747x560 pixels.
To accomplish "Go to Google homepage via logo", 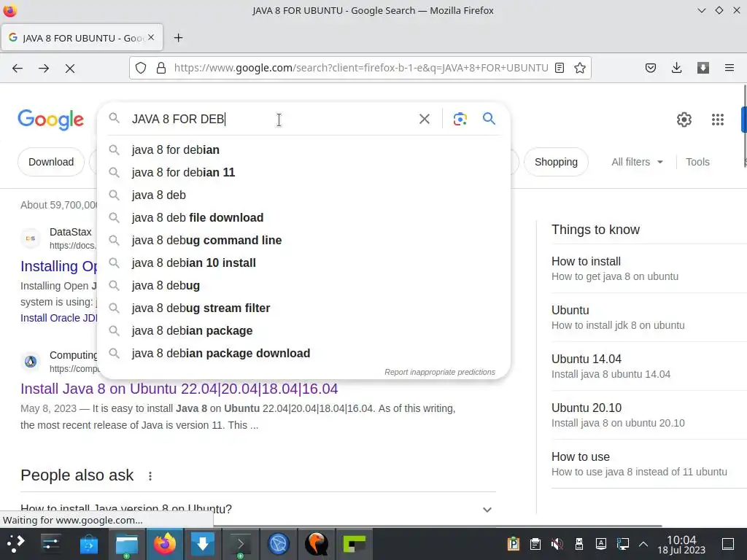I will (50, 120).
